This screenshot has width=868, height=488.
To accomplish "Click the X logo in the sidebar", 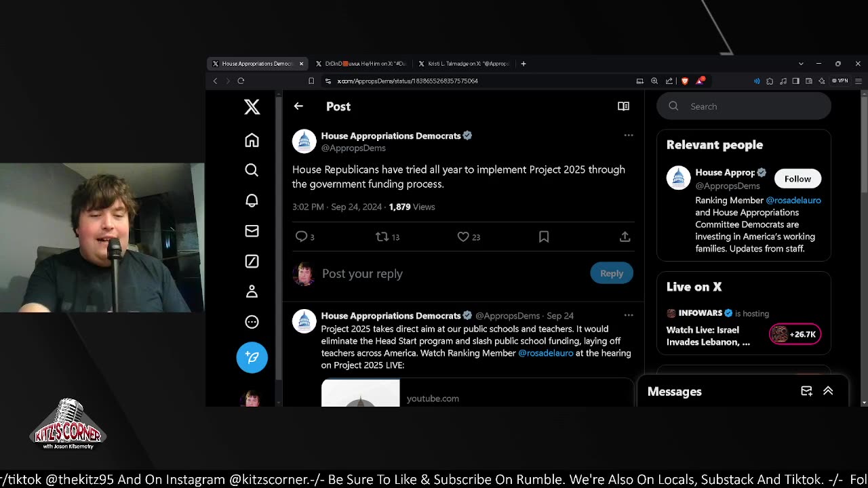I will point(252,106).
